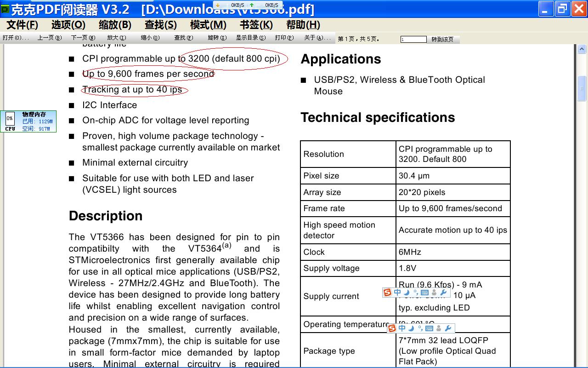Open wrench settings on Supply current Sogou bar
Viewport: 588px width, 368px height.
pyautogui.click(x=443, y=293)
